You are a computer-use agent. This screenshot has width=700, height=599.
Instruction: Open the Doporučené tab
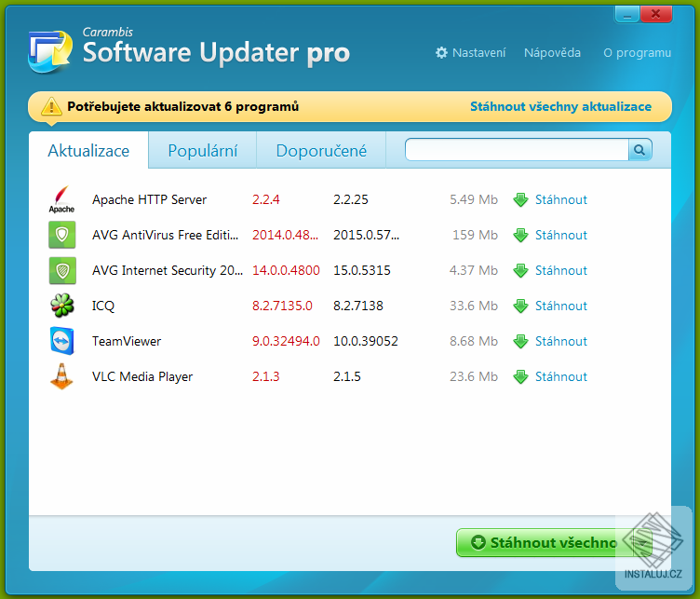(321, 151)
